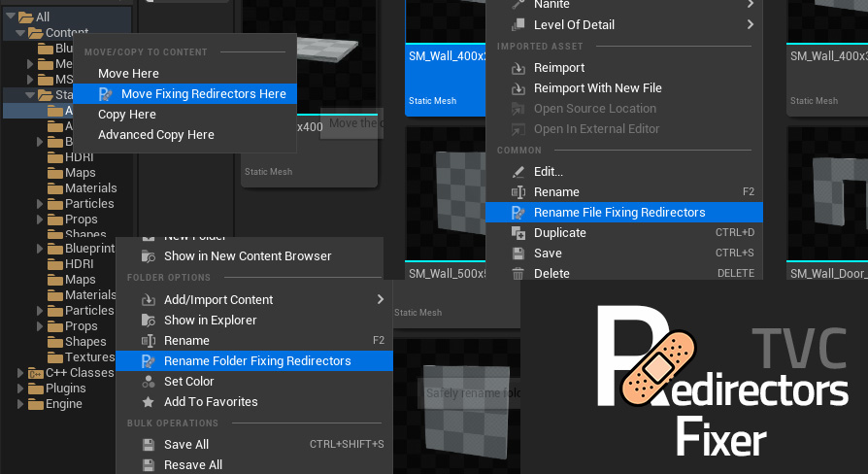Click the trash can icon beside Delete

[518, 274]
